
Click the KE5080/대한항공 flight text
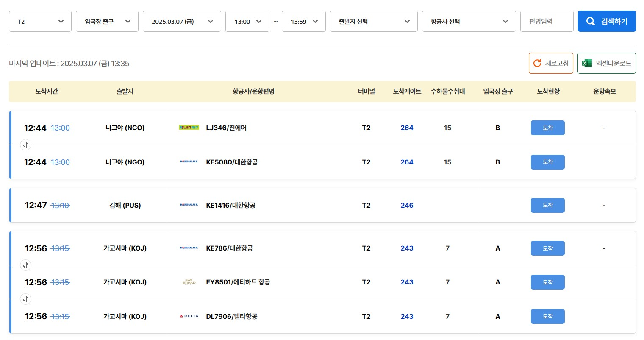[x=232, y=162]
